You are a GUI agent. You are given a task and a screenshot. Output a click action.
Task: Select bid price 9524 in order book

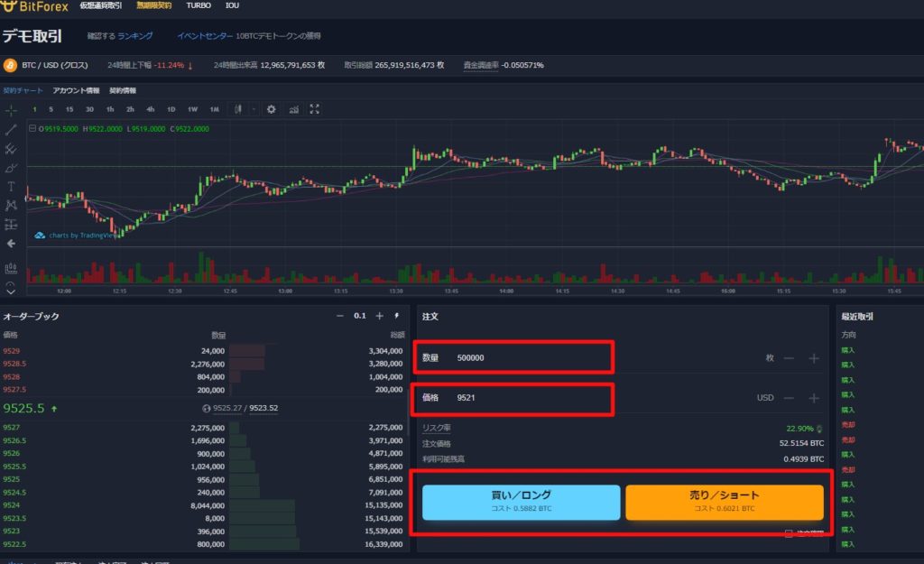click(x=11, y=505)
